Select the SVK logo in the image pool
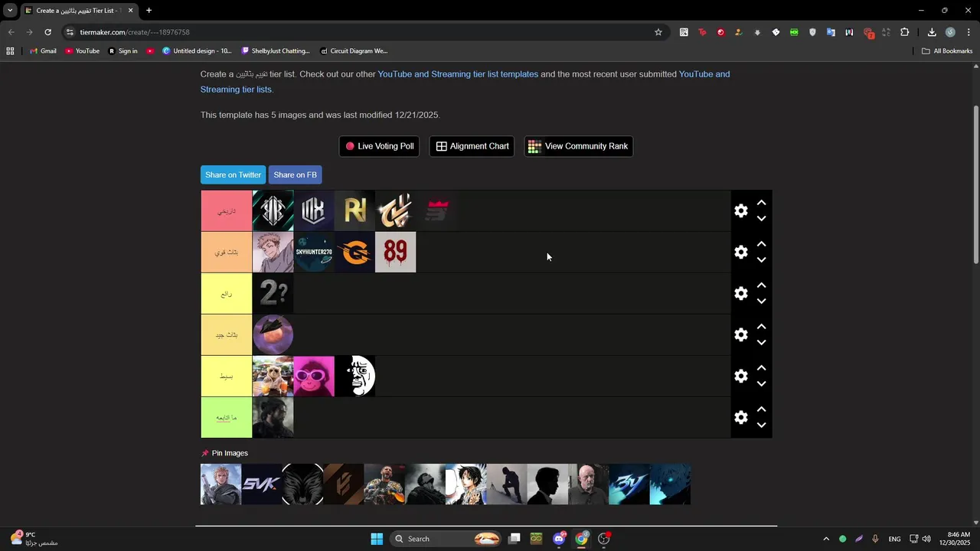Screen dimensions: 980x551 pyautogui.click(x=262, y=484)
